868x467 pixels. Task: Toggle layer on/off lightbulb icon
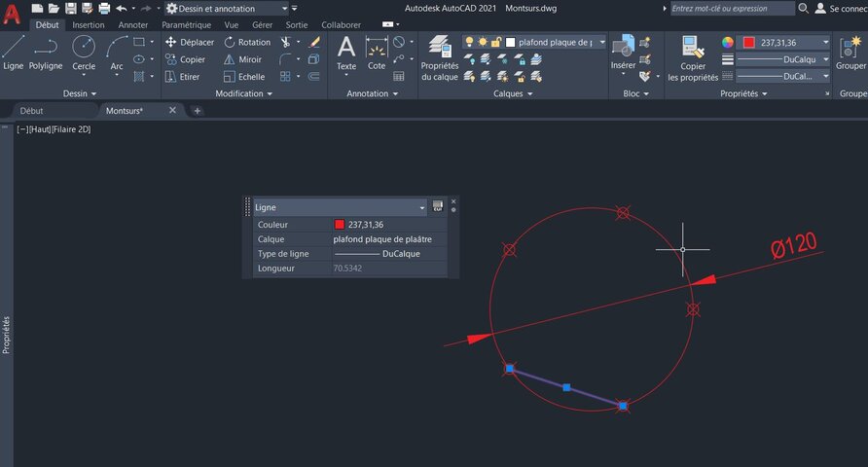tap(469, 43)
